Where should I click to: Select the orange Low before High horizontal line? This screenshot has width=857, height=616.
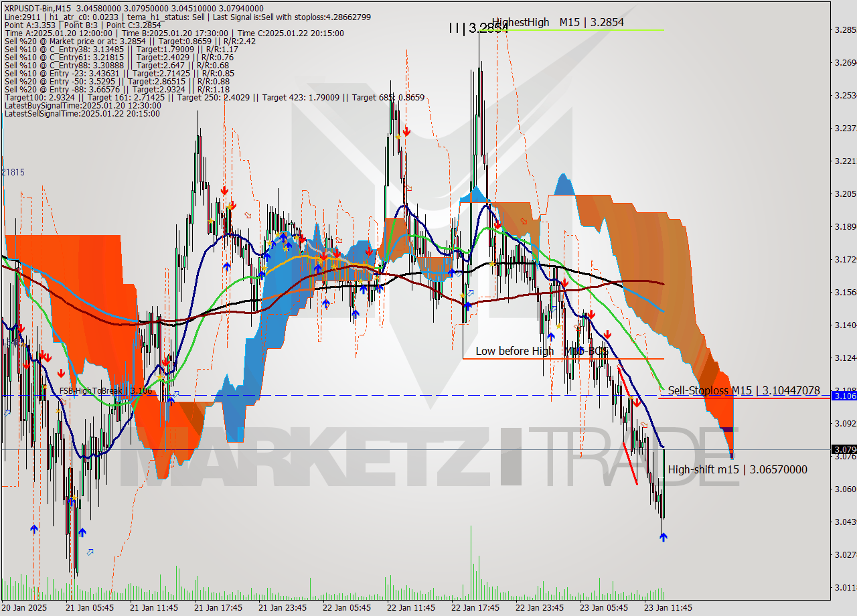563,358
